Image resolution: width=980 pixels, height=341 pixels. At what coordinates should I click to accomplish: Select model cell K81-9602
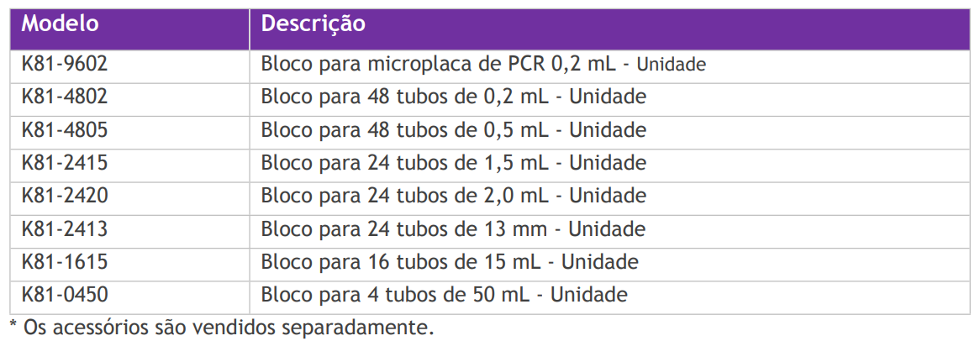coord(65,64)
